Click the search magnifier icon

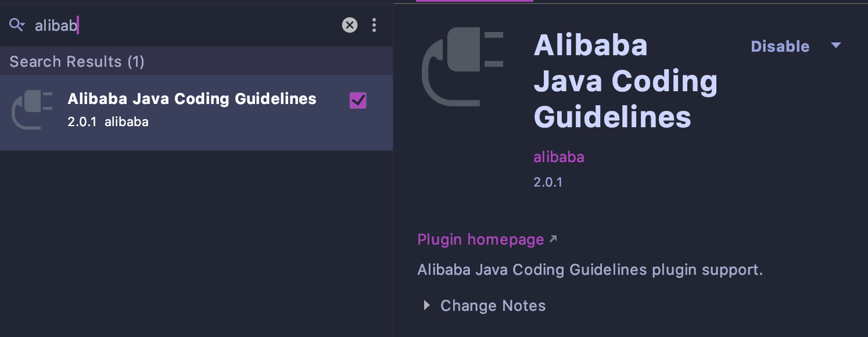tap(16, 24)
